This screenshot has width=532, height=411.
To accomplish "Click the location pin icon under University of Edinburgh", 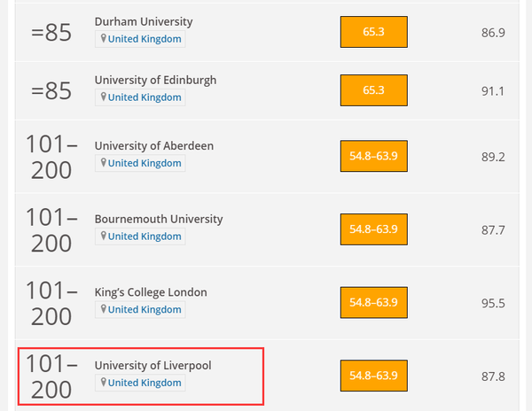I will [x=104, y=97].
